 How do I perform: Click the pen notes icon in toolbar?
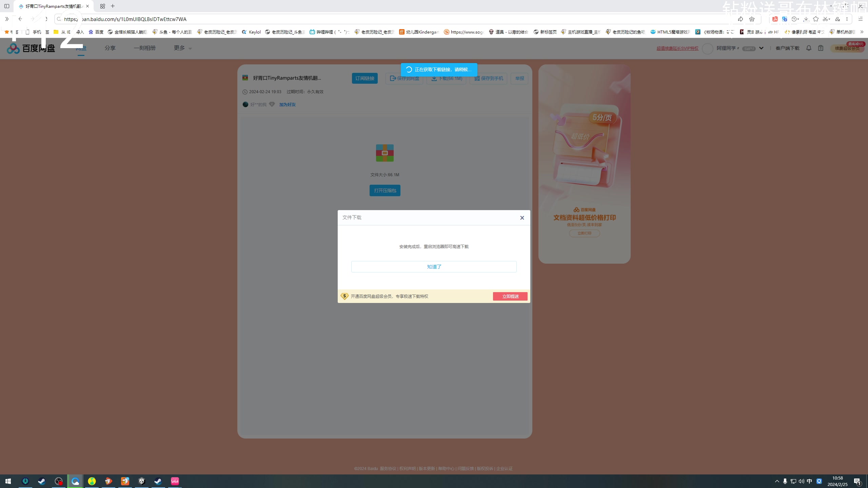[837, 19]
